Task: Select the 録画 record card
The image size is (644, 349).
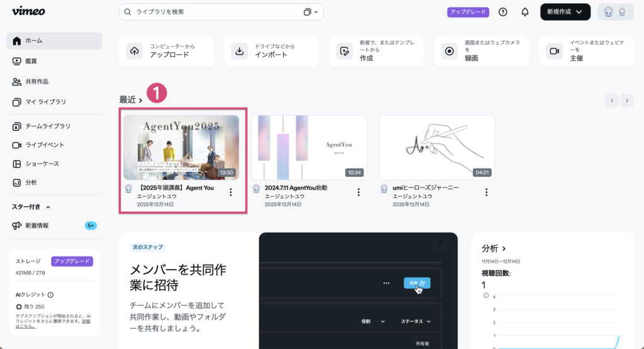Action: point(481,51)
